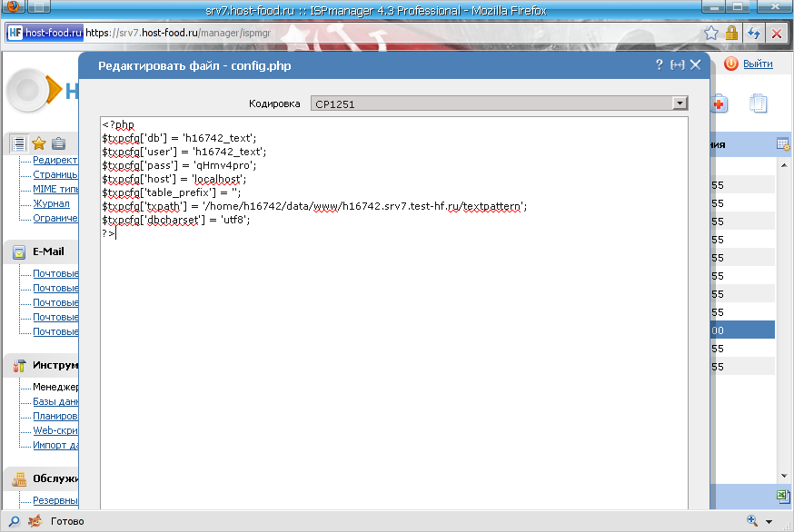
Task: Reload the page using the refresh icon
Action: click(x=754, y=33)
